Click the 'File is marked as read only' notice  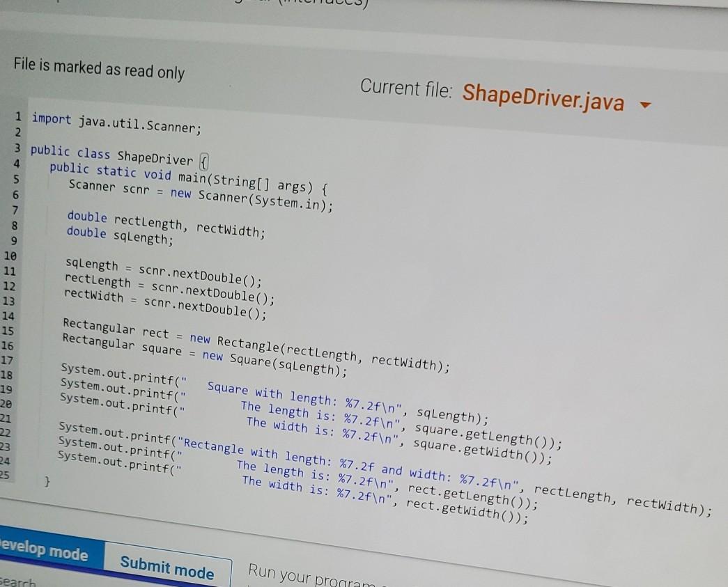click(x=99, y=68)
